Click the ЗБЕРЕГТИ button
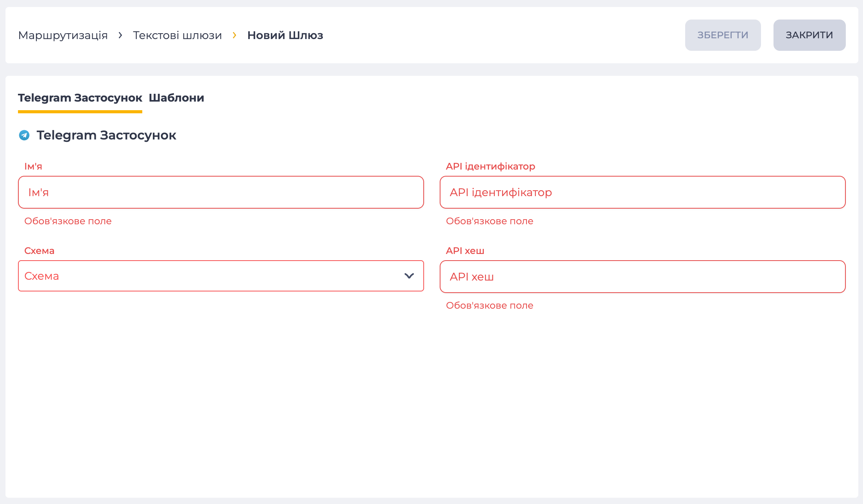The width and height of the screenshot is (863, 504). [x=723, y=35]
